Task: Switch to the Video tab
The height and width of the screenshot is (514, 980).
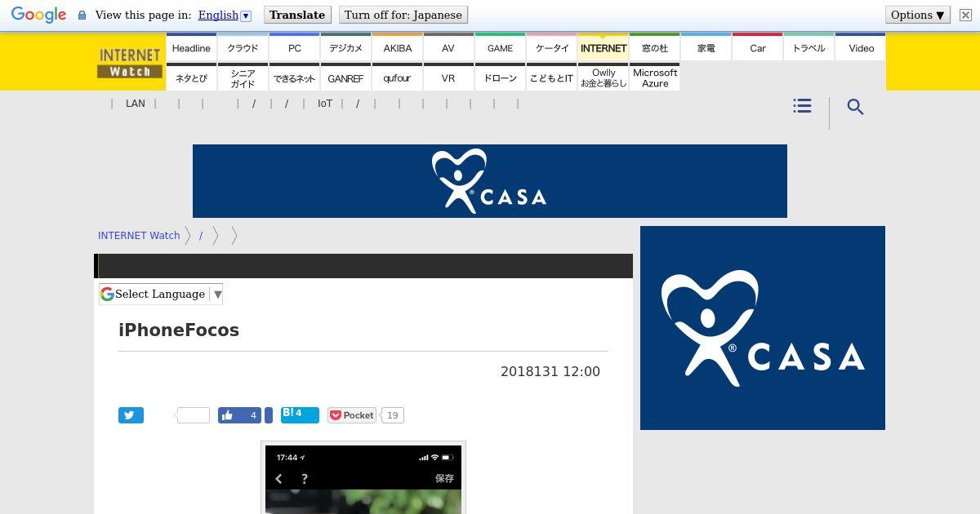Action: (861, 48)
